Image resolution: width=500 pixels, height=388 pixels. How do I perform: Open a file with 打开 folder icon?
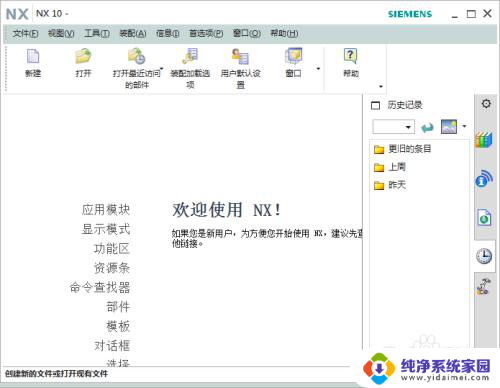(83, 57)
